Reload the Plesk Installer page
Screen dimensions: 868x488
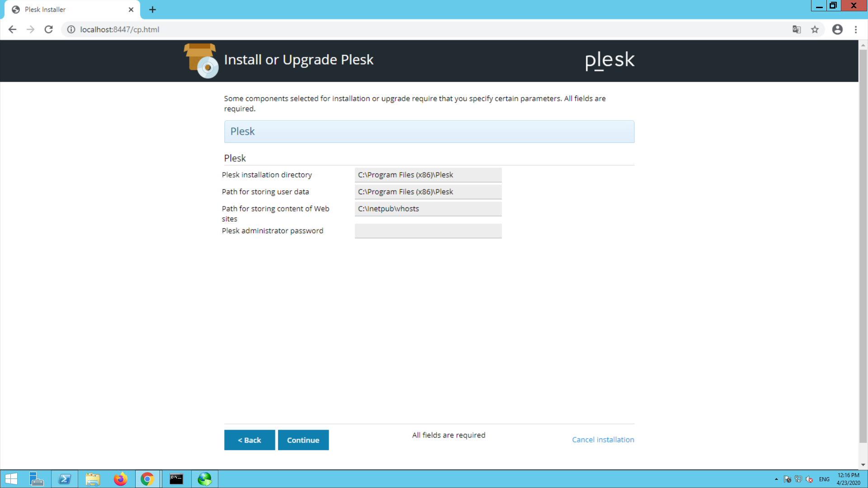click(x=49, y=29)
